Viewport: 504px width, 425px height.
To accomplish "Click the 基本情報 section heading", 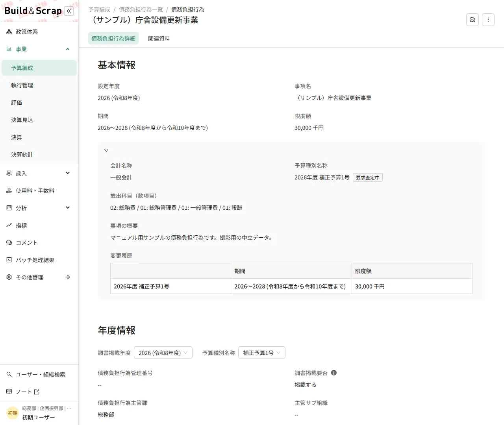I will pyautogui.click(x=117, y=65).
